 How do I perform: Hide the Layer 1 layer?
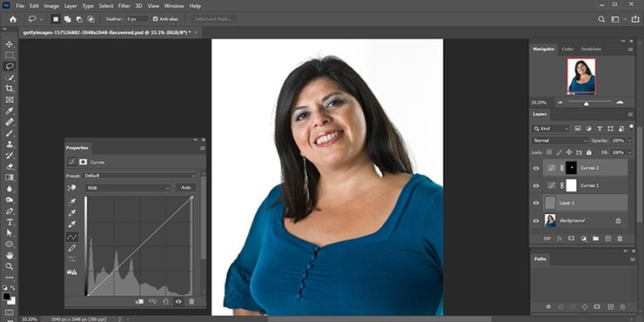click(x=536, y=203)
